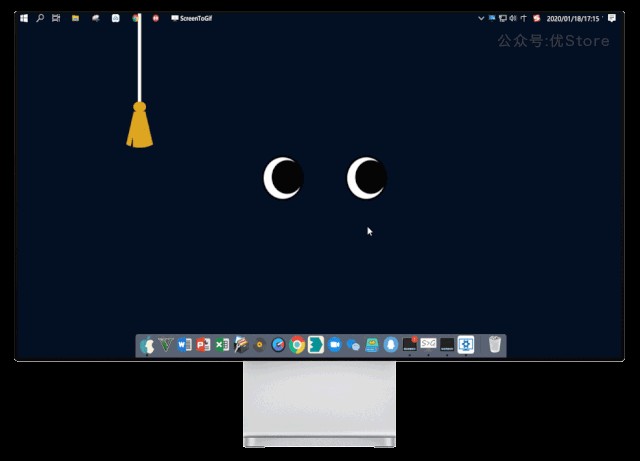The image size is (640, 461).
Task: Launch PowerPoint from the dock
Action: pos(203,345)
